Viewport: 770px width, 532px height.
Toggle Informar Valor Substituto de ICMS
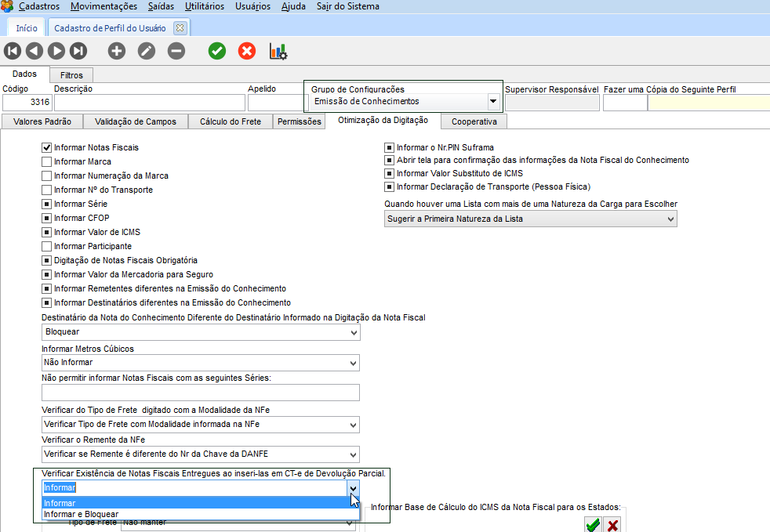(x=389, y=173)
